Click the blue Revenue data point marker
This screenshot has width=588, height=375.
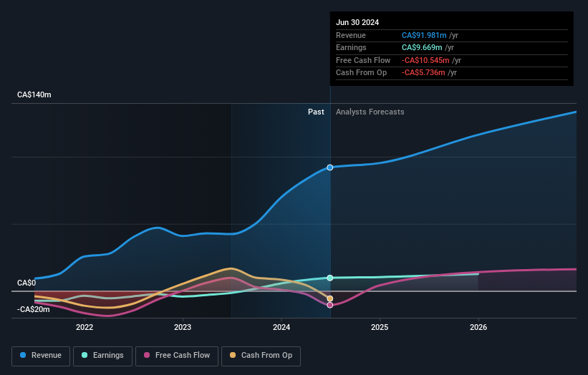pyautogui.click(x=330, y=167)
